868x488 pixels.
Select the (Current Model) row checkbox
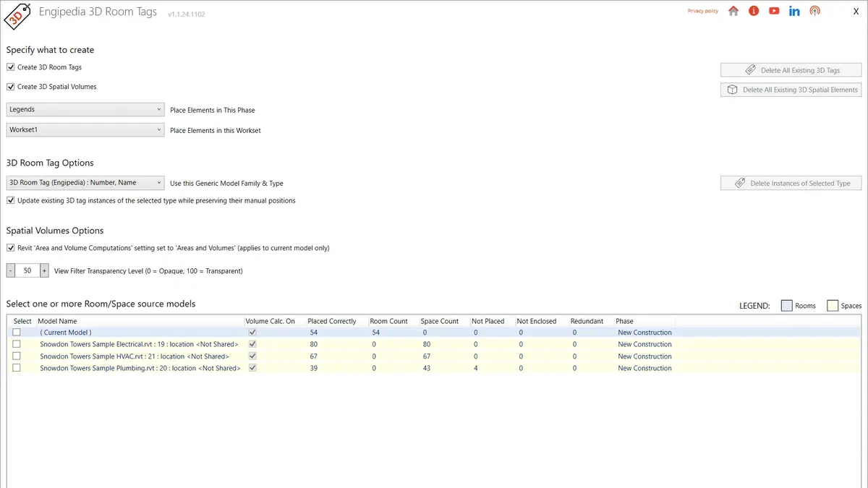tap(17, 333)
